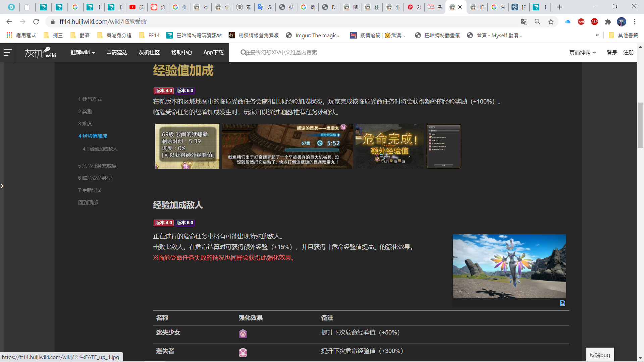Click the image detail icon under the screenshot
The height and width of the screenshot is (362, 644).
pos(562,303)
